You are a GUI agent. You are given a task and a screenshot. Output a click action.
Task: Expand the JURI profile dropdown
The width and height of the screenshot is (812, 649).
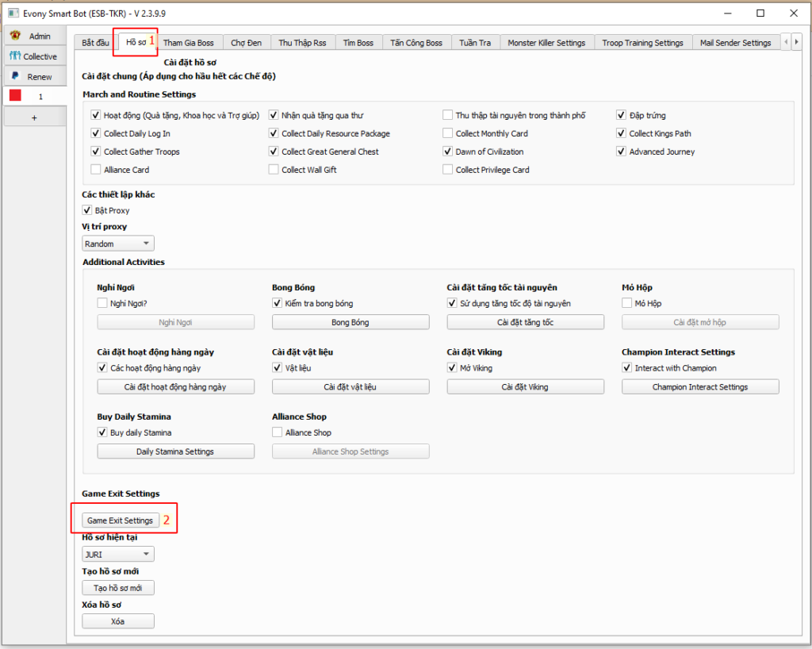click(x=118, y=555)
